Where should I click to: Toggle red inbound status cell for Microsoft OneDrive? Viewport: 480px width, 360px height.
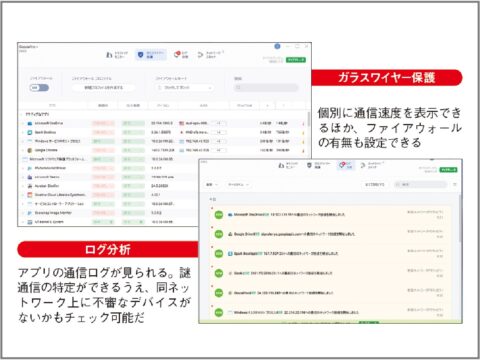pyautogui.click(x=103, y=123)
